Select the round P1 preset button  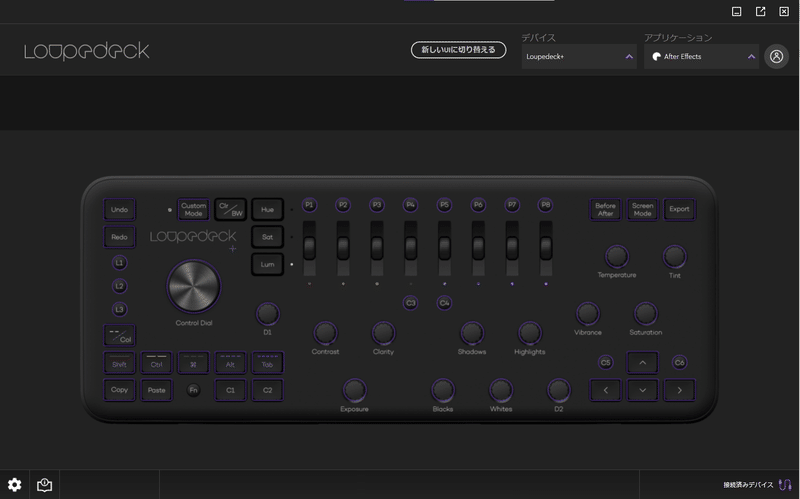309,205
